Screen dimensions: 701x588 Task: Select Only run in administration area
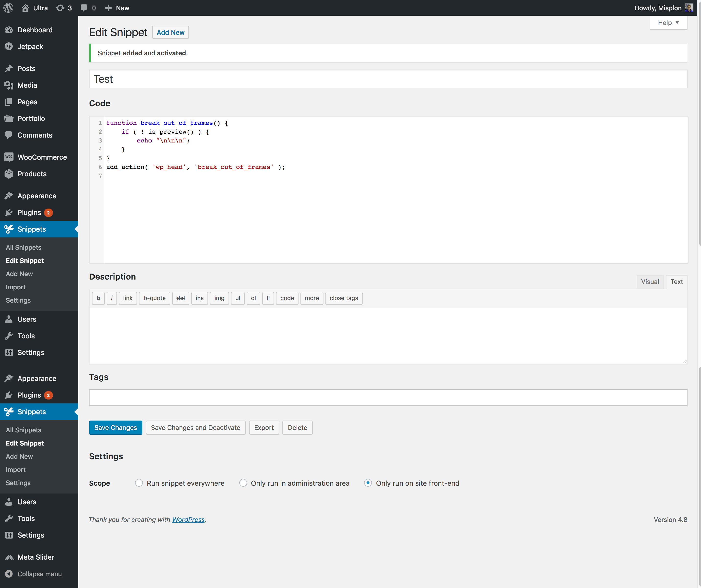click(x=243, y=483)
